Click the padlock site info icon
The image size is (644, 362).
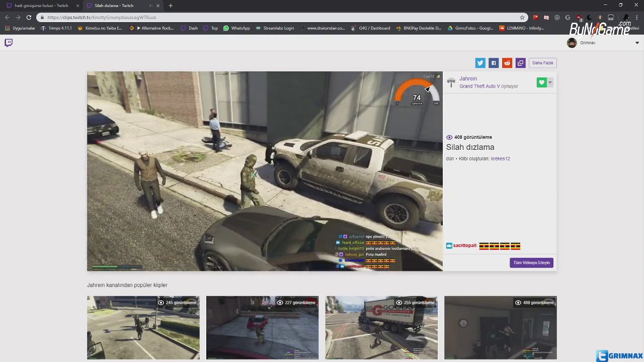click(x=42, y=17)
